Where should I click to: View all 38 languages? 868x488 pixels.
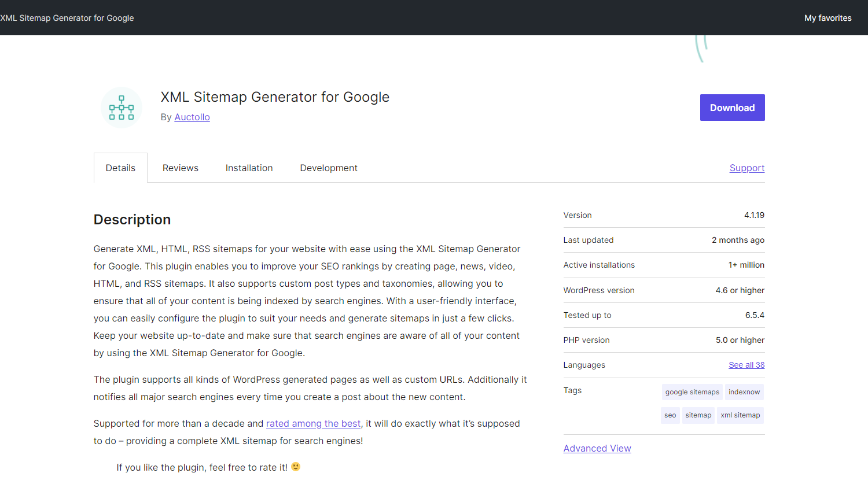[746, 365]
